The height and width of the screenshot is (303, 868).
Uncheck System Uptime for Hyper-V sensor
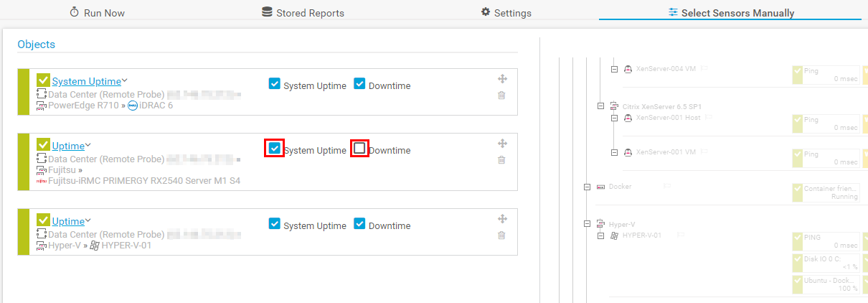[x=274, y=223]
